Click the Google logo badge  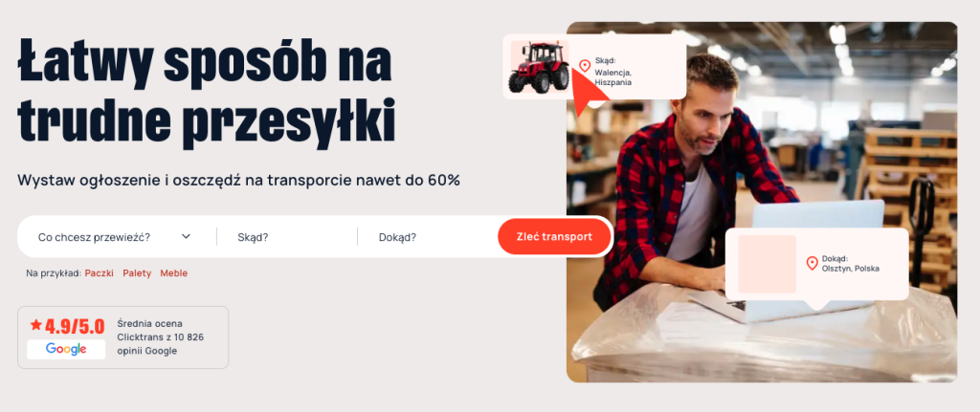66,349
